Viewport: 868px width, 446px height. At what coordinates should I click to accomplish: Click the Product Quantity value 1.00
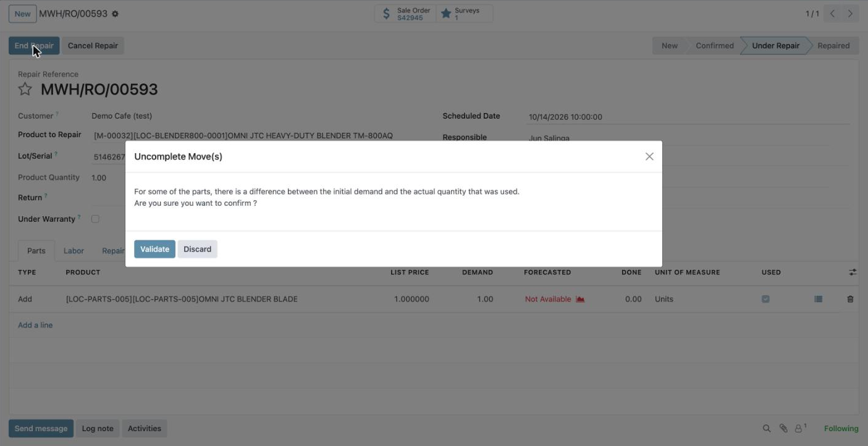coord(99,177)
